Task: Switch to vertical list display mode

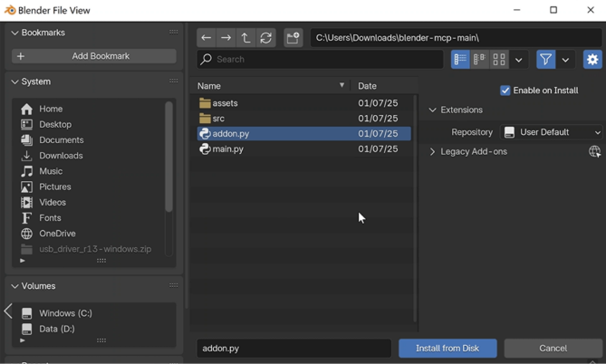Action: pos(460,60)
